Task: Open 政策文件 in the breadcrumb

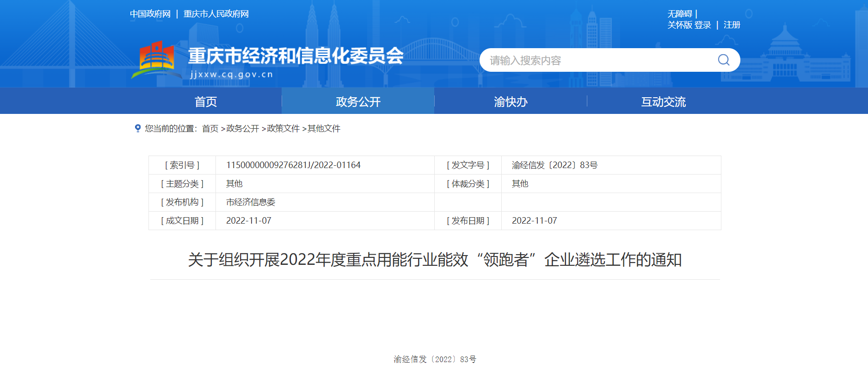Action: pyautogui.click(x=283, y=128)
